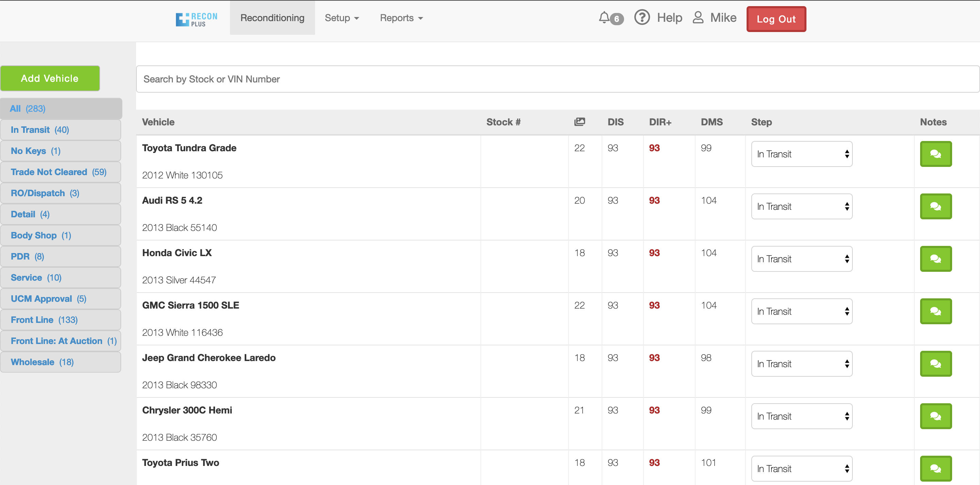Click the notifications bell icon
Image resolution: width=980 pixels, height=485 pixels.
[x=604, y=17]
